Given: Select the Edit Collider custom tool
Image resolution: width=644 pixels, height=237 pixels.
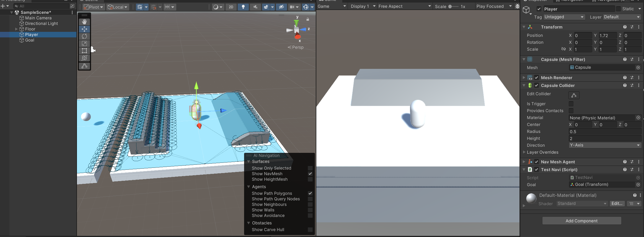Looking at the screenshot, I should (x=84, y=66).
